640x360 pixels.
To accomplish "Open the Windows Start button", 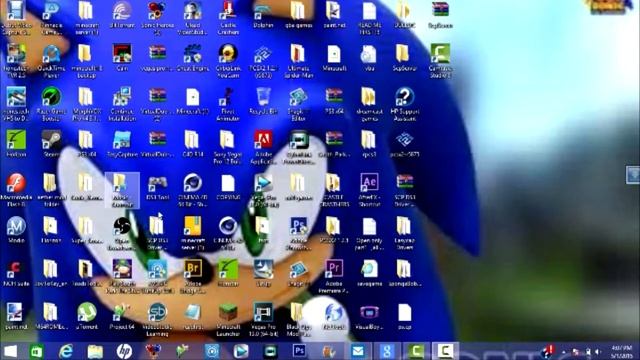I will tap(11, 351).
